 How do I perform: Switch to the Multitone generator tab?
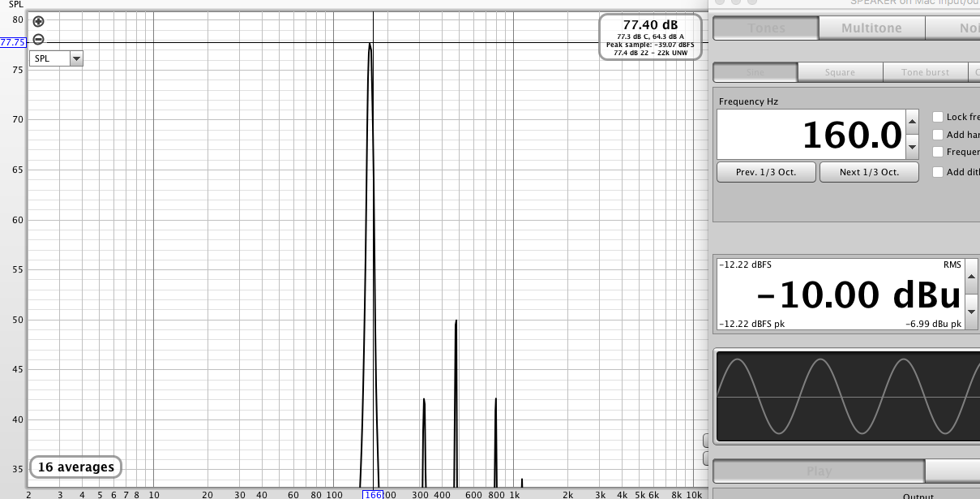(871, 28)
